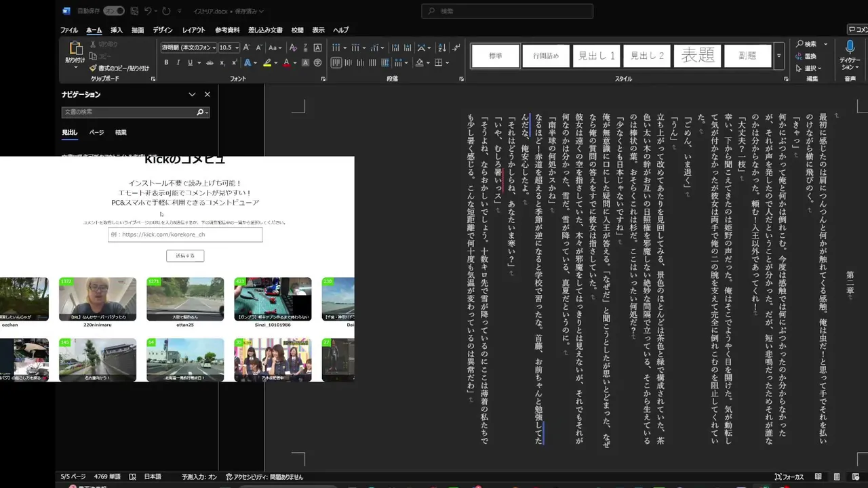Click the enclosed character border icon
868x488 pixels.
click(x=317, y=47)
